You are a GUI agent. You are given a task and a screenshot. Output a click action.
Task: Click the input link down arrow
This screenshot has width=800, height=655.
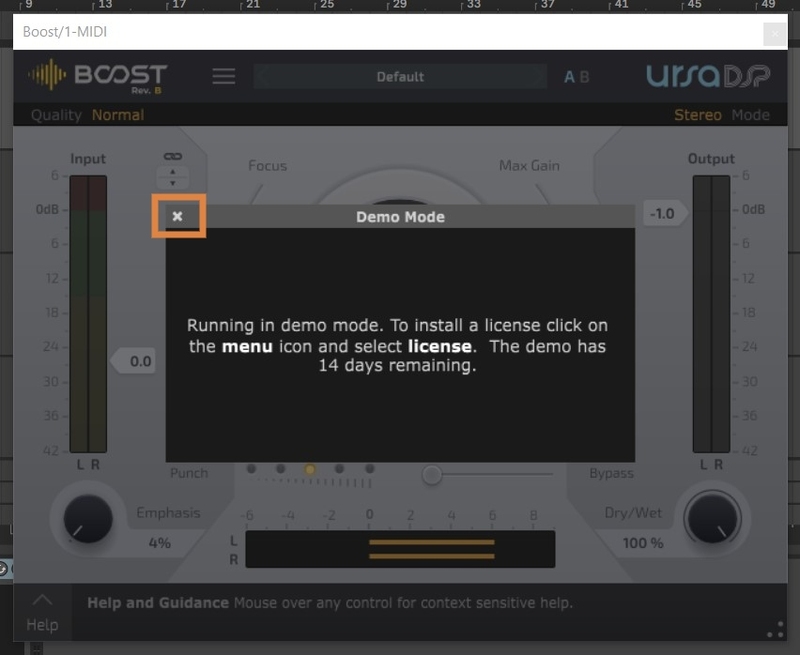click(172, 183)
